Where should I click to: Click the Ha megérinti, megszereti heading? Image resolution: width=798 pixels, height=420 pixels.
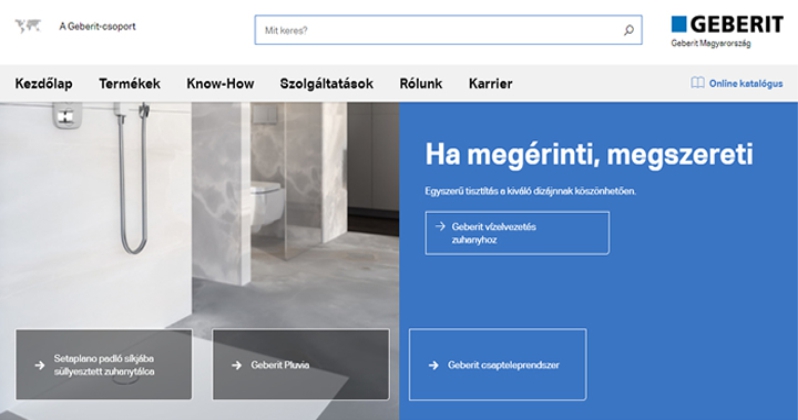pyautogui.click(x=589, y=154)
